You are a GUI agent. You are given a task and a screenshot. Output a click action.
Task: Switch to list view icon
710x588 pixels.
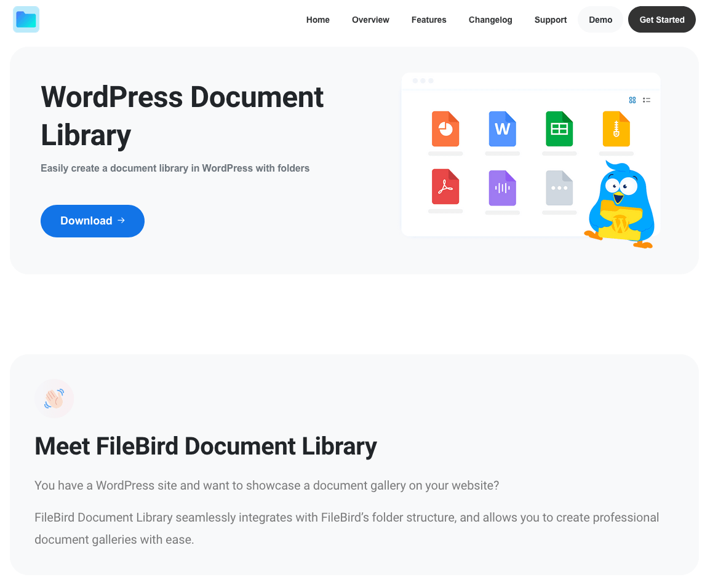(x=647, y=100)
